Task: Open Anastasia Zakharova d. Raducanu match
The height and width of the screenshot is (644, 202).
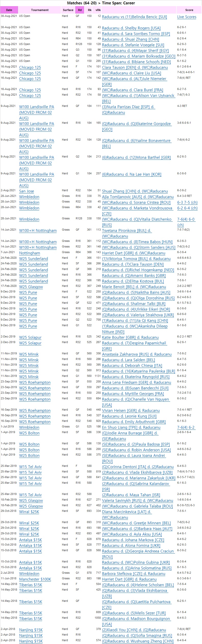Action: tap(137, 354)
